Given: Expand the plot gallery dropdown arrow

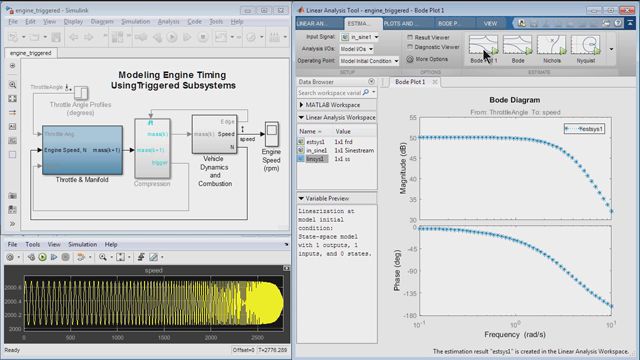Looking at the screenshot, I should (611, 49).
